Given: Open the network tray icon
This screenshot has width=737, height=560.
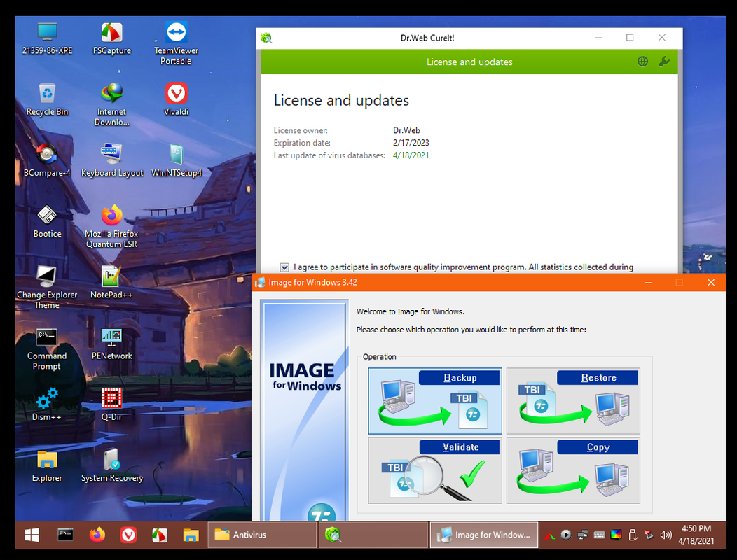Looking at the screenshot, I should pyautogui.click(x=582, y=535).
